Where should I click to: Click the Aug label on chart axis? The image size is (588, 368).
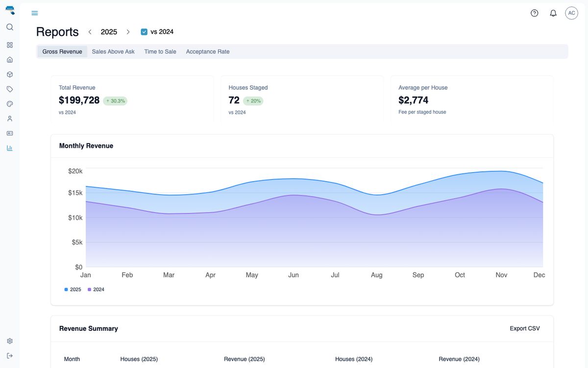tap(377, 275)
